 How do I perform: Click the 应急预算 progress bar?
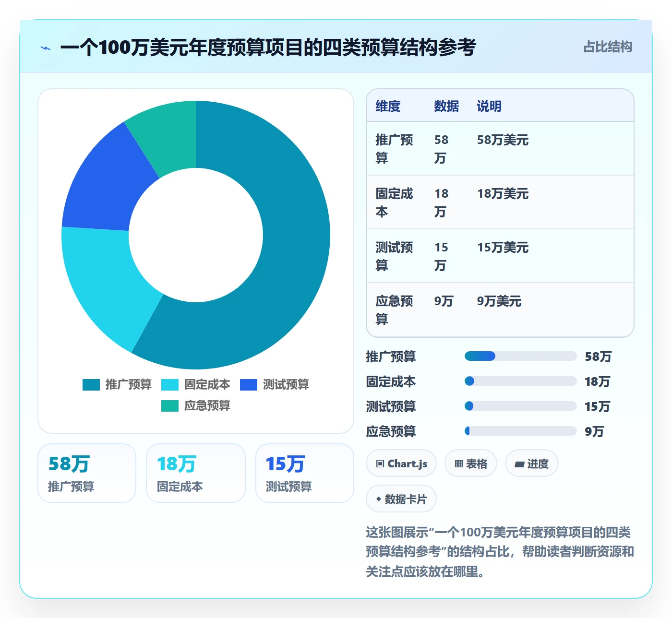point(520,431)
